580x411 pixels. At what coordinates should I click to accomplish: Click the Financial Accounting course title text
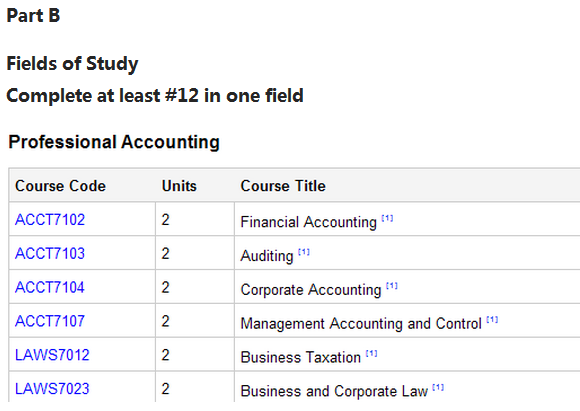click(308, 222)
